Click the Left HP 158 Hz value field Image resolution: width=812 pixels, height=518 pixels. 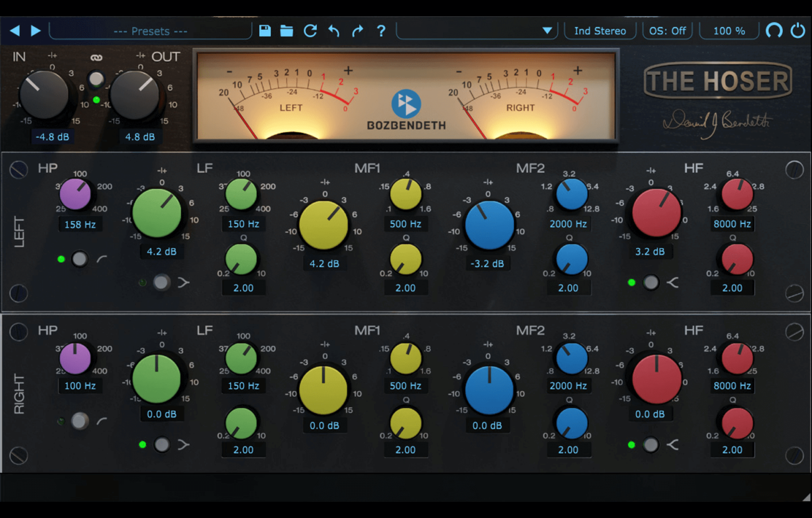click(x=80, y=224)
